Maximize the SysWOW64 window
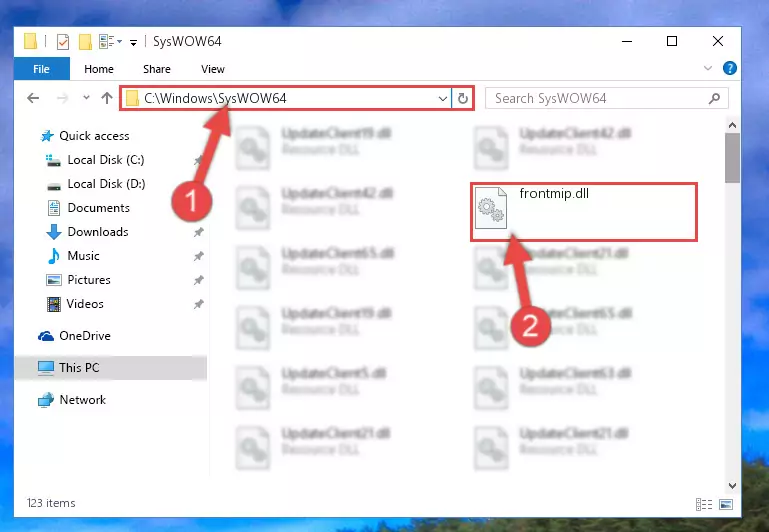Viewport: 769px width, 532px height. click(672, 42)
